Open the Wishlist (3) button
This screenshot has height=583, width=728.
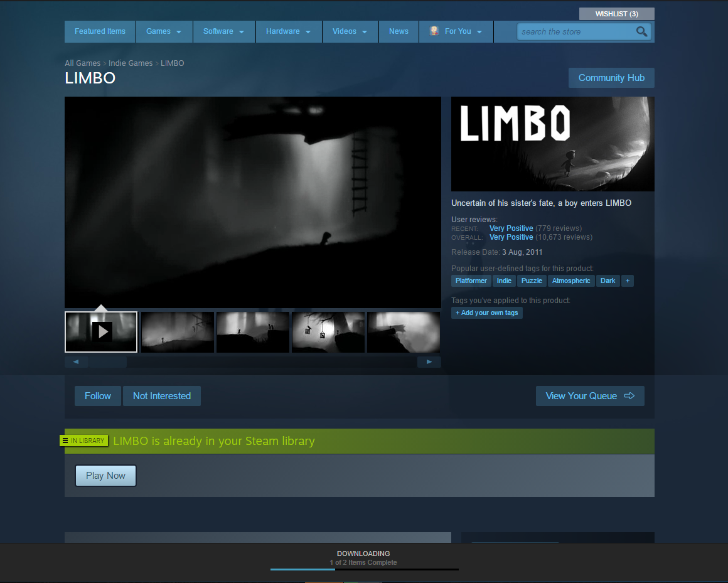(616, 14)
